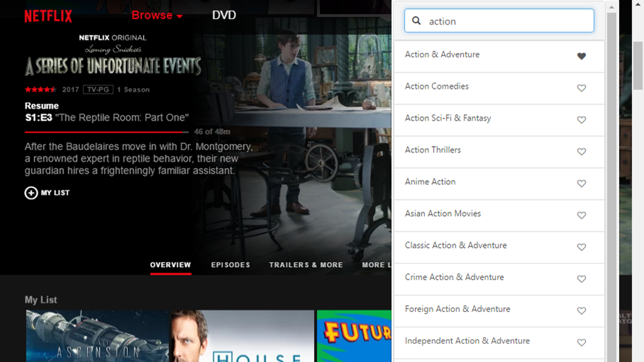Image resolution: width=644 pixels, height=362 pixels.
Task: Favorite Foreign Action & Adventure heart
Action: coord(581,311)
